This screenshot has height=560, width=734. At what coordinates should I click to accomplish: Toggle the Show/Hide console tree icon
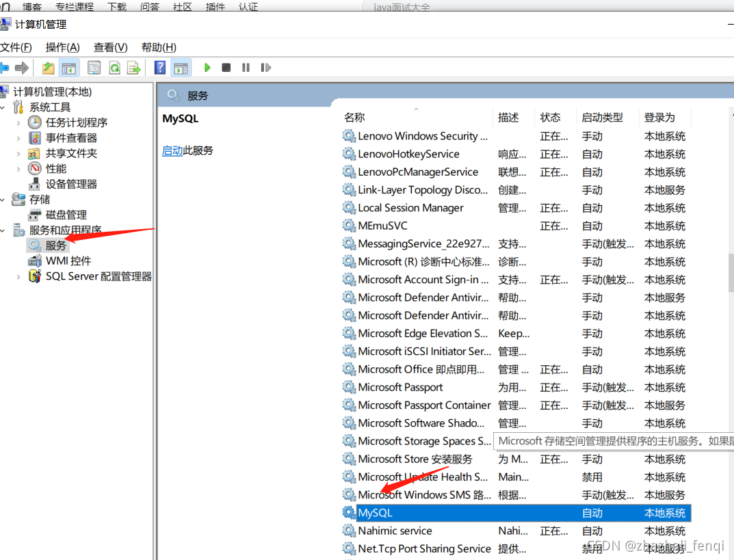(x=69, y=68)
